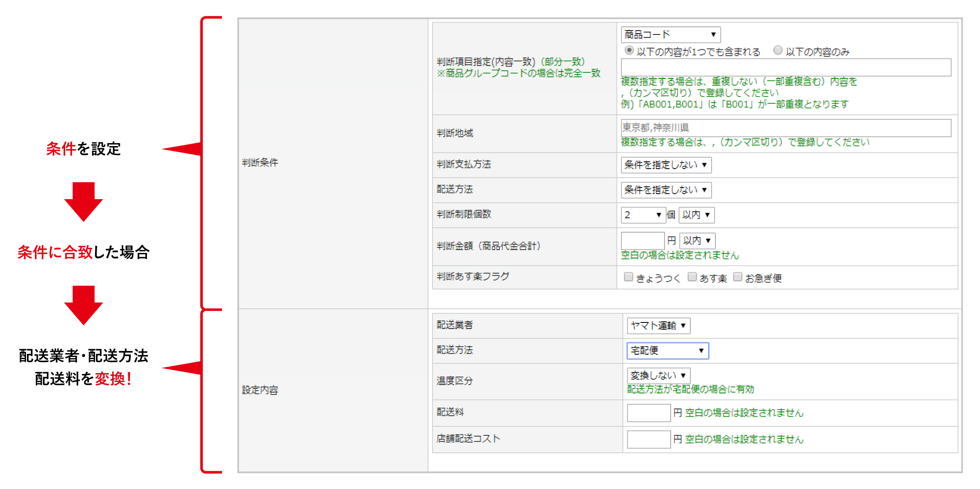Viewport: 980px width, 489px height.
Task: Click the 判断地域 region input field
Action: pos(785,128)
